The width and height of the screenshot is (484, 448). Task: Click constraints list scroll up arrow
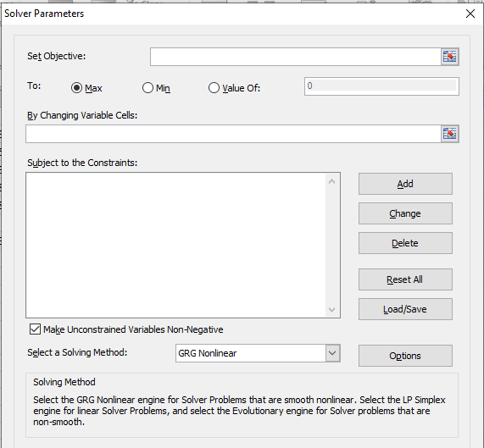[331, 181]
